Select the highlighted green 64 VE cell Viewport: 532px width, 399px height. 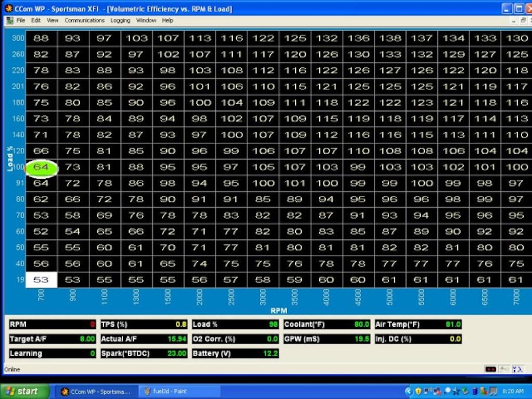[x=41, y=167]
